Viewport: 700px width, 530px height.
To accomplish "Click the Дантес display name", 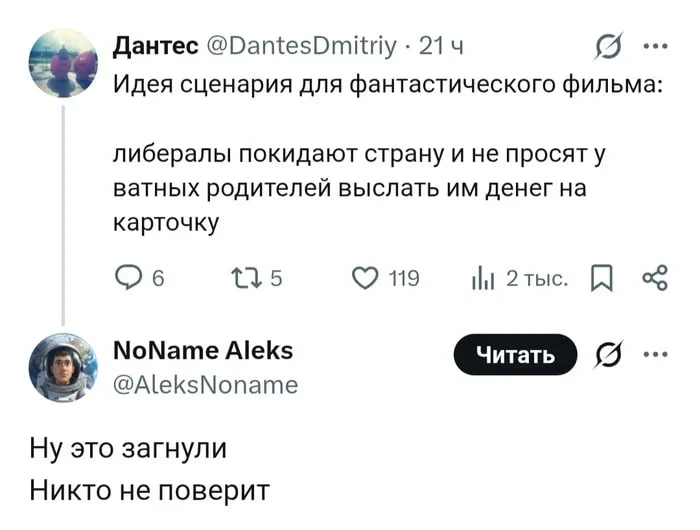I will pos(155,45).
